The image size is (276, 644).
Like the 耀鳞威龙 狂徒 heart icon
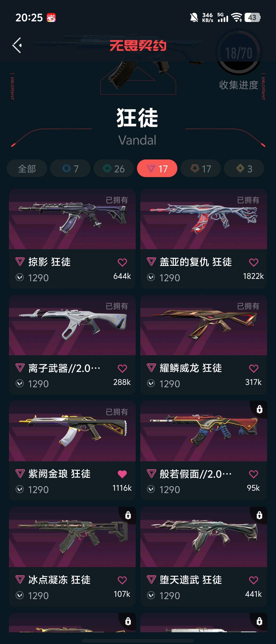point(254,369)
